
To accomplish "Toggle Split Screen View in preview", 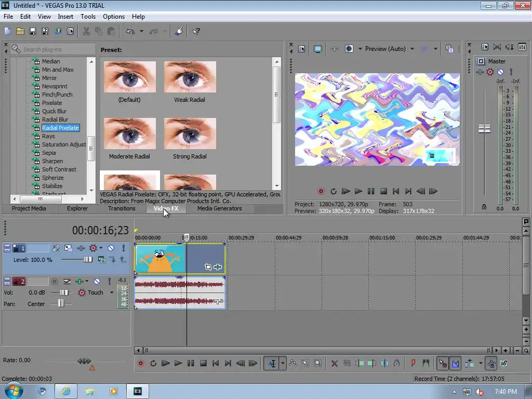I will (x=349, y=49).
